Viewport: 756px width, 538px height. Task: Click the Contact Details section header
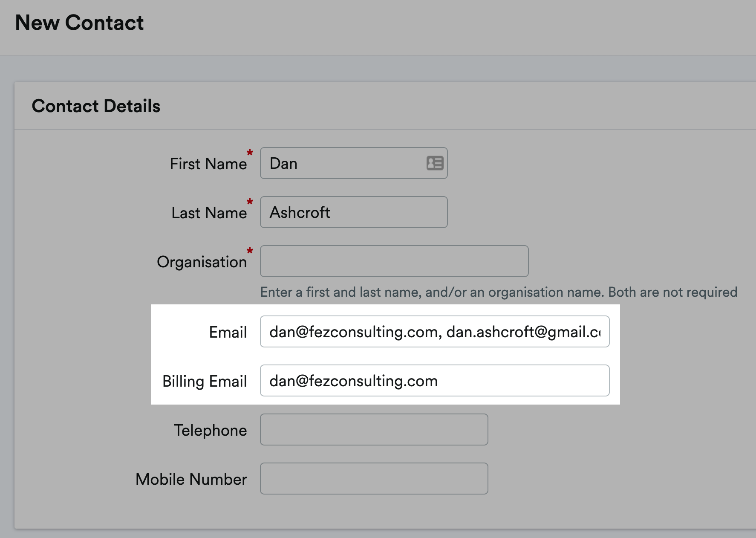tap(97, 106)
